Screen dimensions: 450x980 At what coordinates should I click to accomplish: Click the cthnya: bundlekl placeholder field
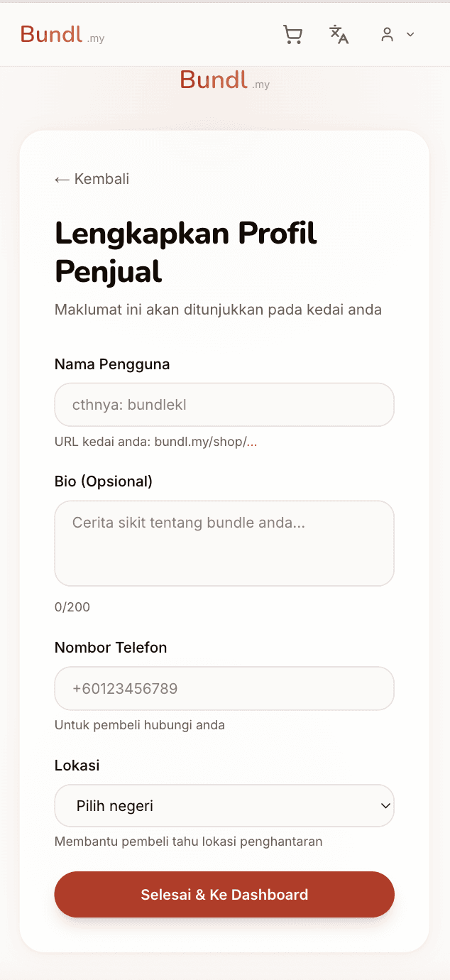click(x=224, y=404)
